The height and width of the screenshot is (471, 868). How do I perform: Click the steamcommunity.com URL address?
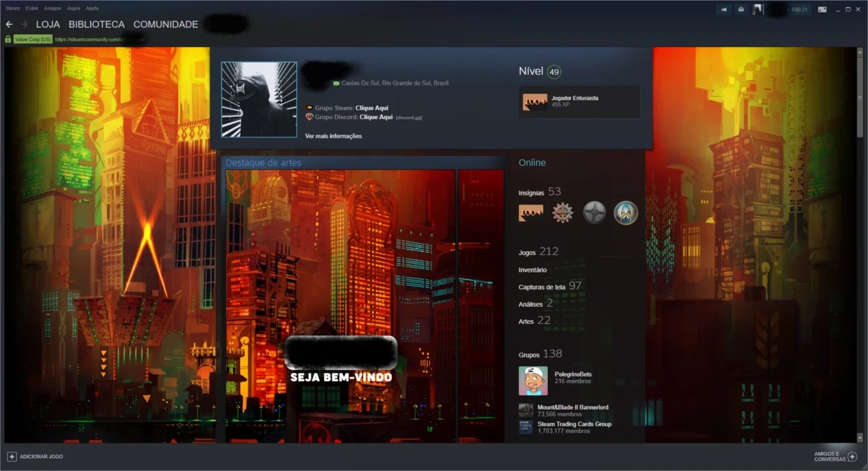pos(100,39)
